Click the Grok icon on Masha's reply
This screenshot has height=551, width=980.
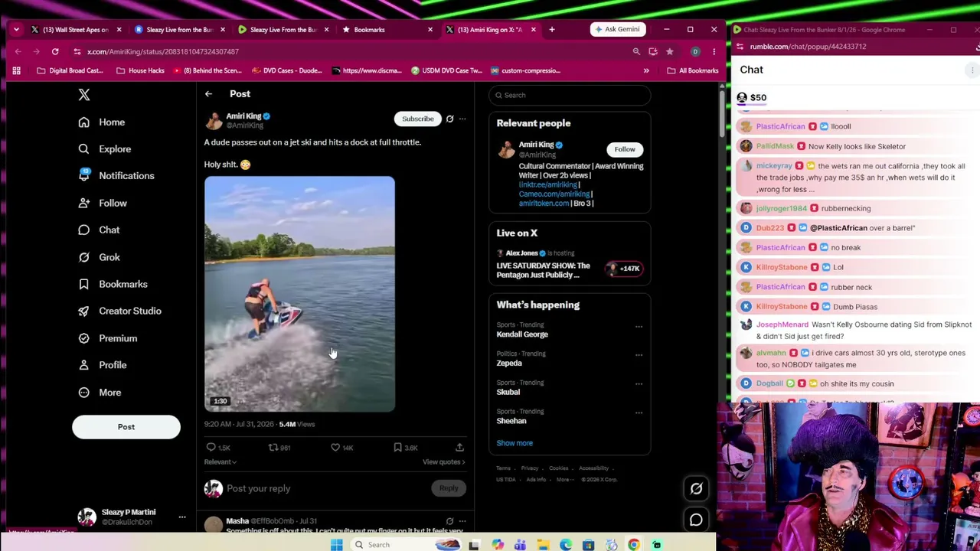point(449,521)
